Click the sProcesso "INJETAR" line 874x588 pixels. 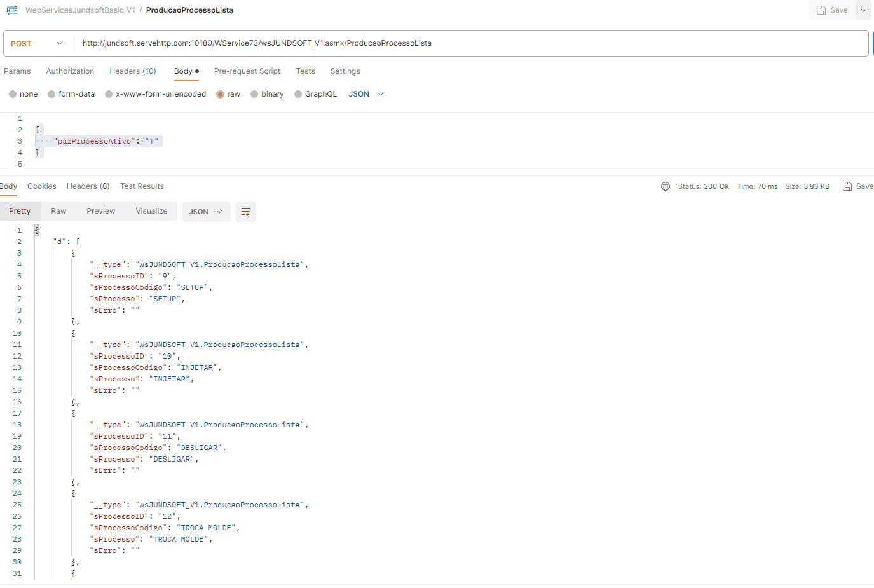tap(142, 379)
